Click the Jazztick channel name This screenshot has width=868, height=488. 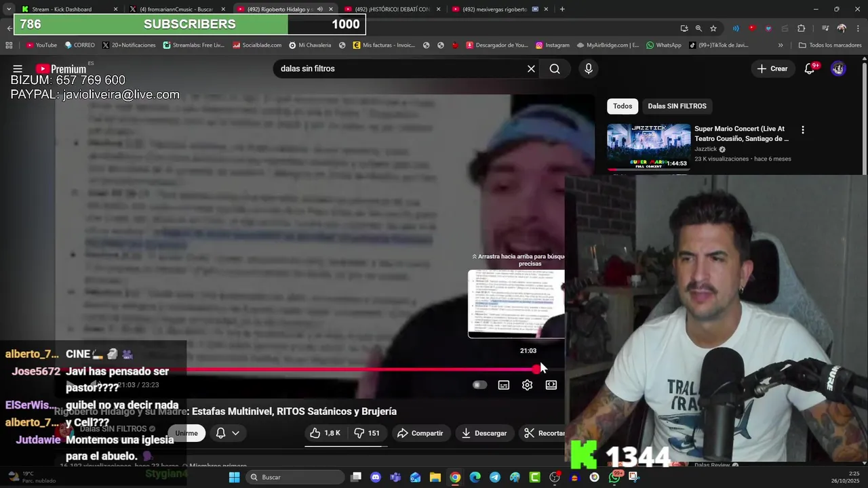coord(705,149)
